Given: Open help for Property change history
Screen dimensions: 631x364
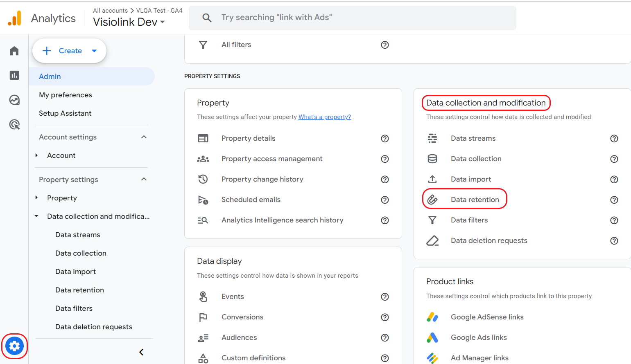Looking at the screenshot, I should tap(385, 180).
